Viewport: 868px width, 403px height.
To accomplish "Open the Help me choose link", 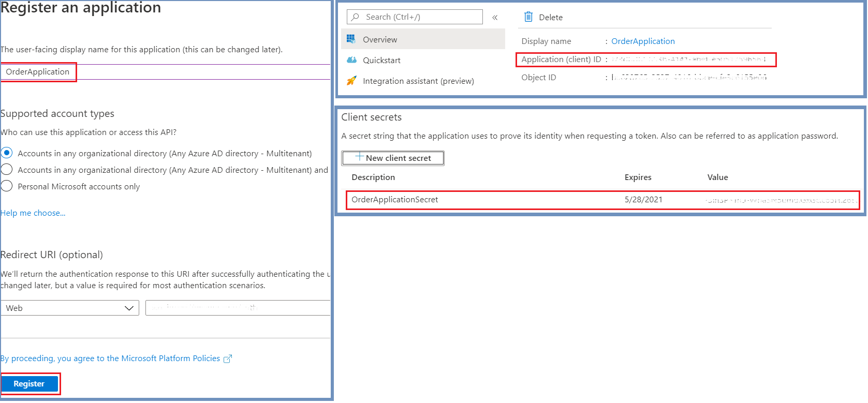I will 33,213.
